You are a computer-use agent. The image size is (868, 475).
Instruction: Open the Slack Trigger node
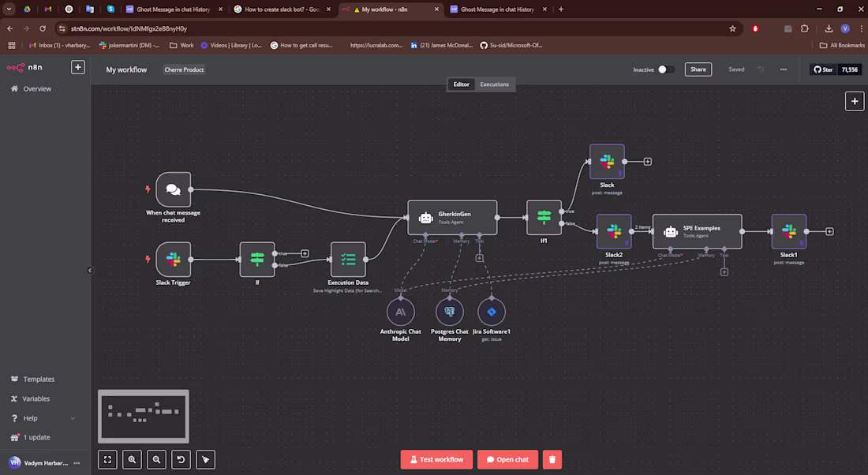click(x=173, y=259)
